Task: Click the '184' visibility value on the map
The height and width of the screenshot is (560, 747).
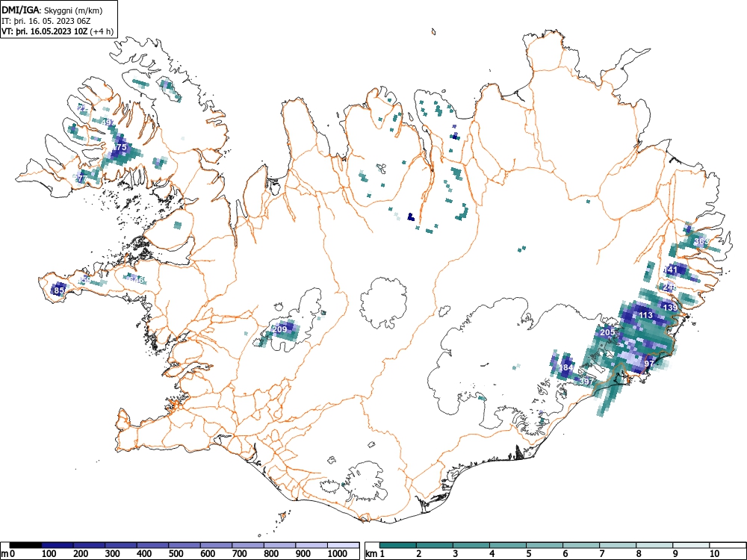Action: (x=566, y=367)
